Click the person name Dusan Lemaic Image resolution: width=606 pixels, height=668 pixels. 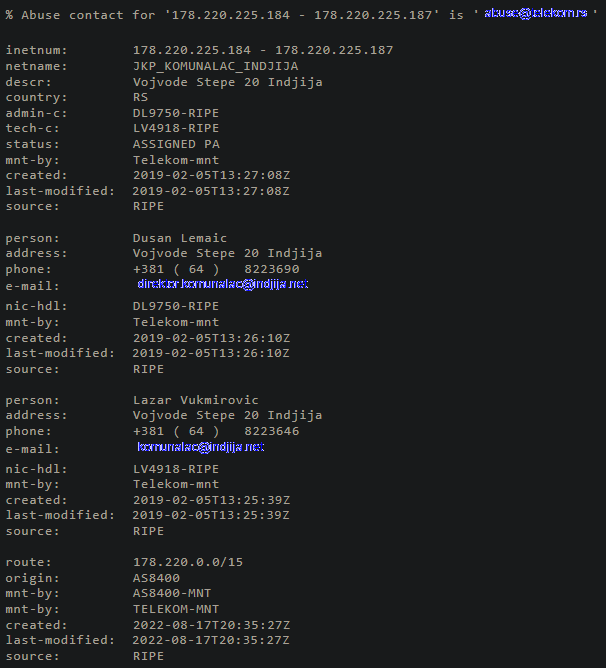point(180,238)
